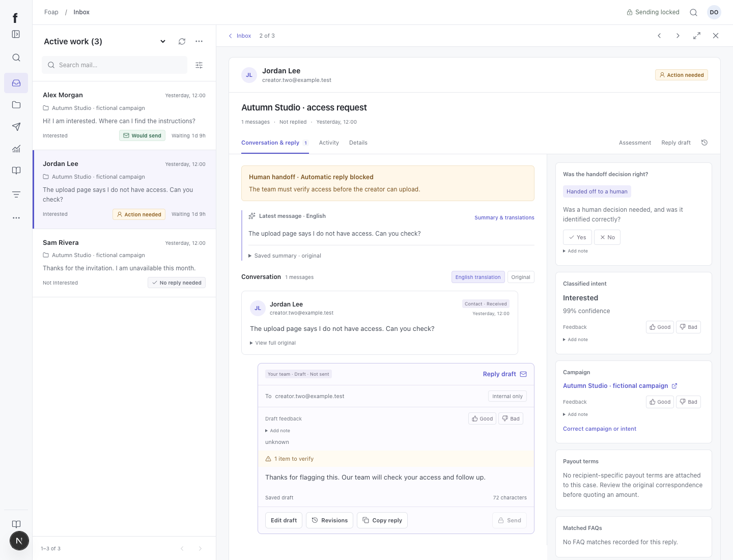Open the Revisions button
The image size is (733, 560).
pyautogui.click(x=329, y=520)
